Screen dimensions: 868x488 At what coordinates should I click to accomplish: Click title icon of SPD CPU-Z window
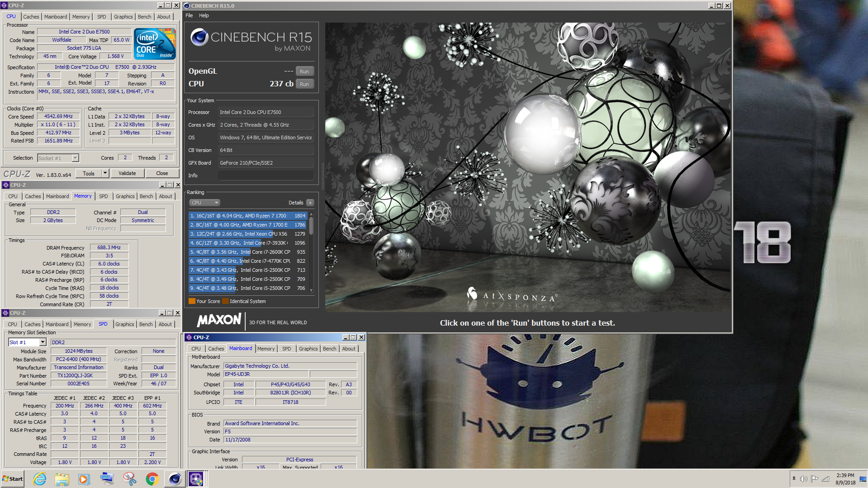pos(5,313)
